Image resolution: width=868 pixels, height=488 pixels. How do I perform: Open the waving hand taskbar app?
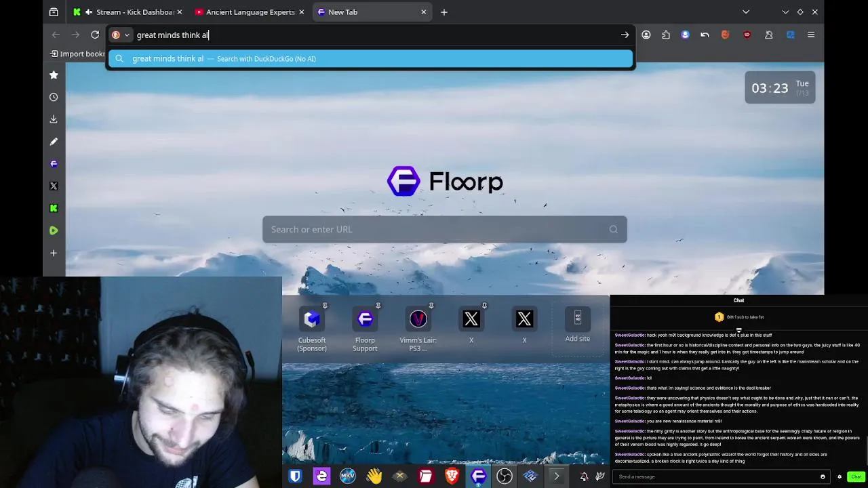[374, 476]
